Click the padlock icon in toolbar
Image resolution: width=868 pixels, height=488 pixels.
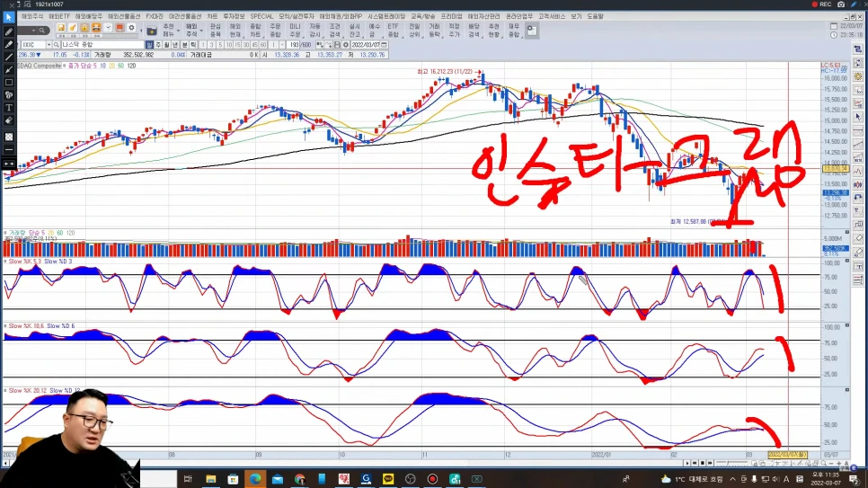coord(84,28)
